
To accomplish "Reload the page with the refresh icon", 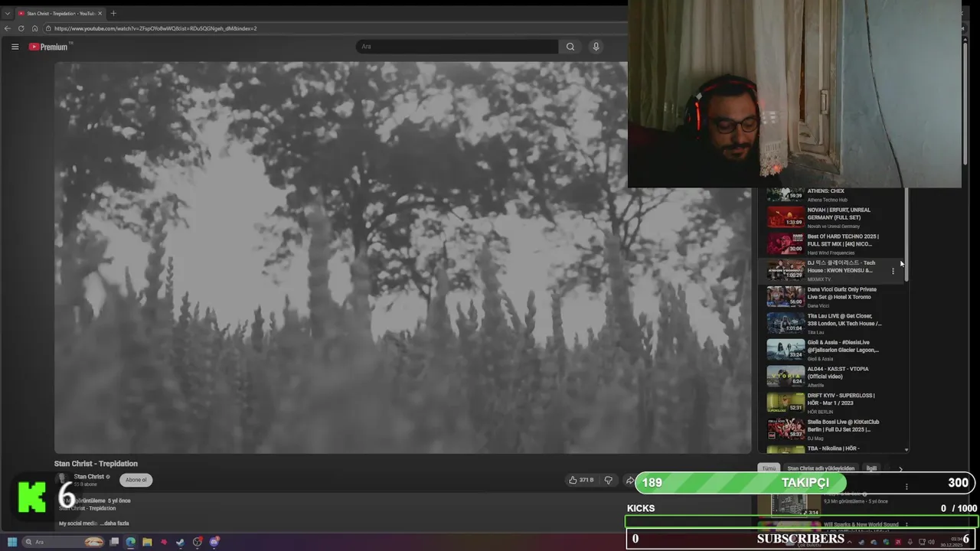I will click(x=21, y=28).
